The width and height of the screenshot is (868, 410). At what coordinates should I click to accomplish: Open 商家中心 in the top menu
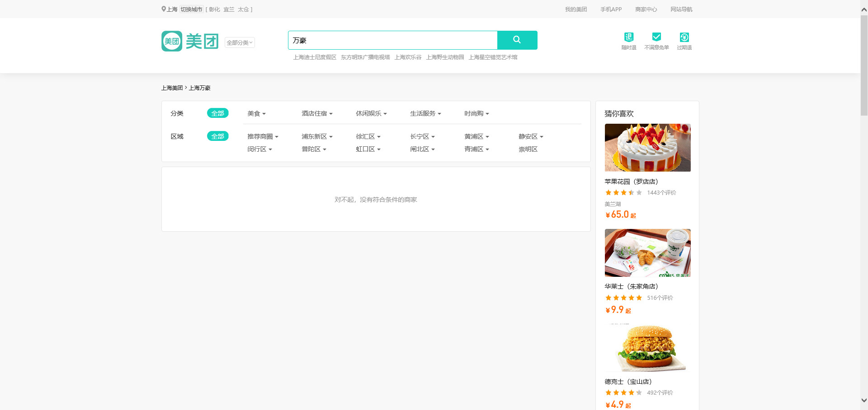pos(646,9)
